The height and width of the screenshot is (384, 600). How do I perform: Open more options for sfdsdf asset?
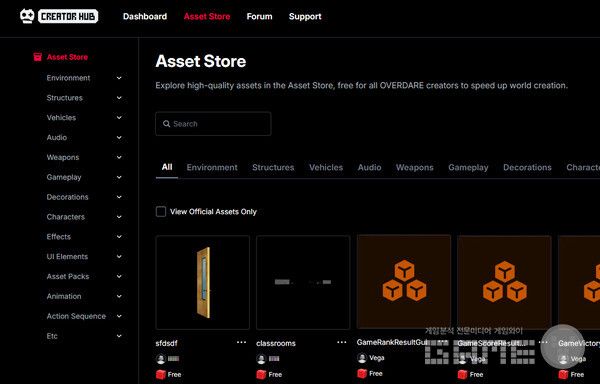point(241,342)
